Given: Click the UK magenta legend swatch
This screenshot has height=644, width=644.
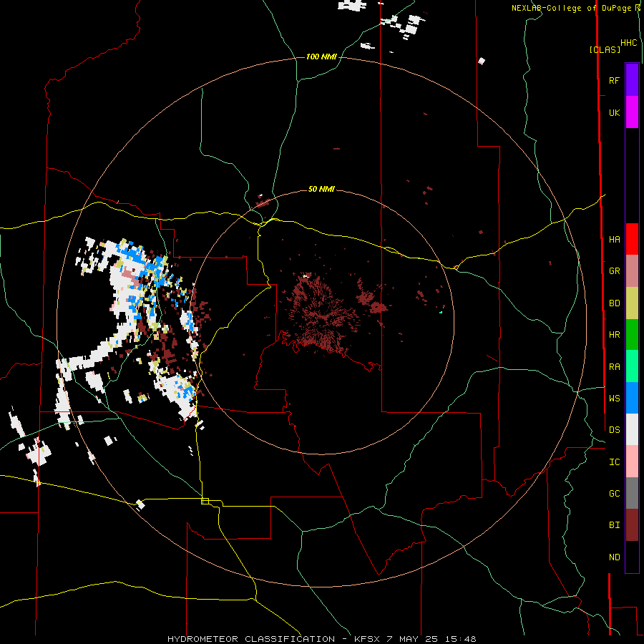Looking at the screenshot, I should (632, 112).
